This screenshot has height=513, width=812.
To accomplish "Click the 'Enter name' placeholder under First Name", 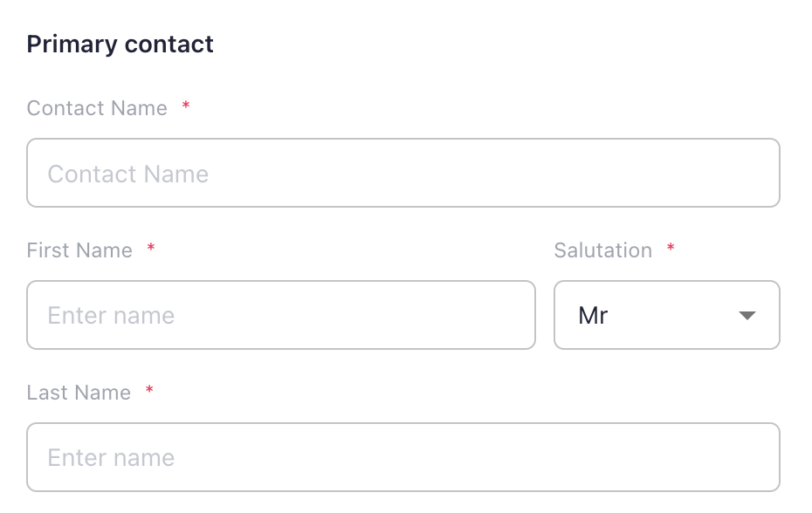I will click(x=111, y=315).
